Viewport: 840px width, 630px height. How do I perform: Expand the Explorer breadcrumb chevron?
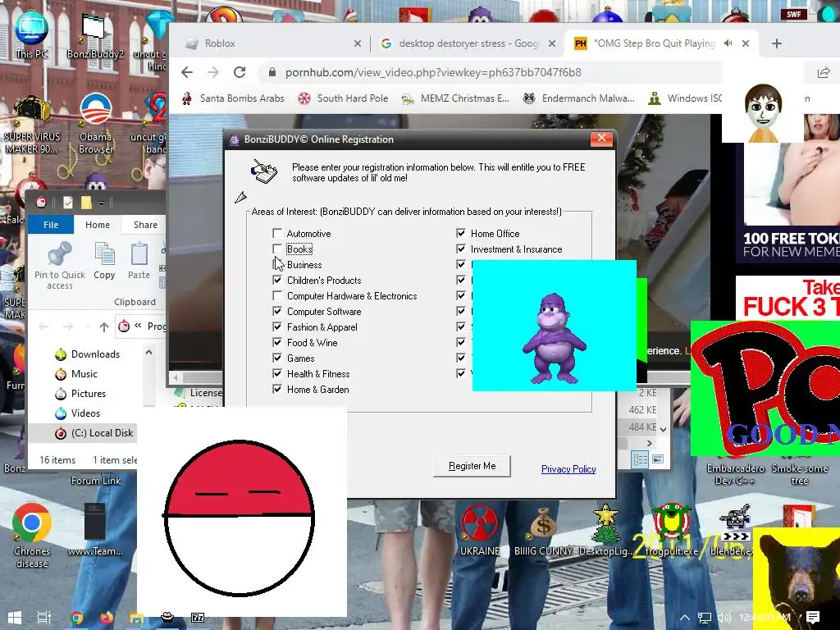[138, 325]
